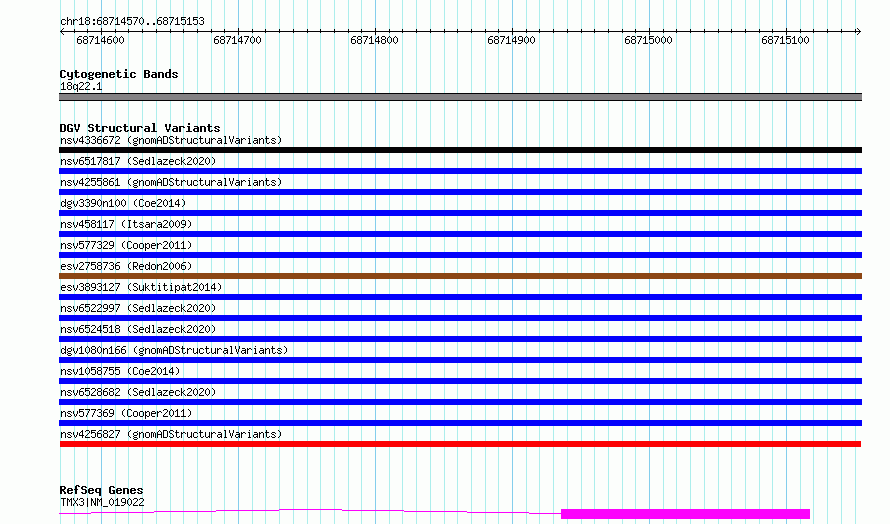
Task: Click the 68714600 ruler position label
Action: click(100, 40)
